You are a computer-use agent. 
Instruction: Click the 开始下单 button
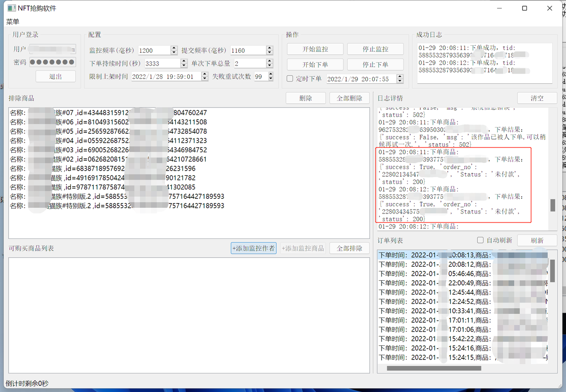[315, 65]
